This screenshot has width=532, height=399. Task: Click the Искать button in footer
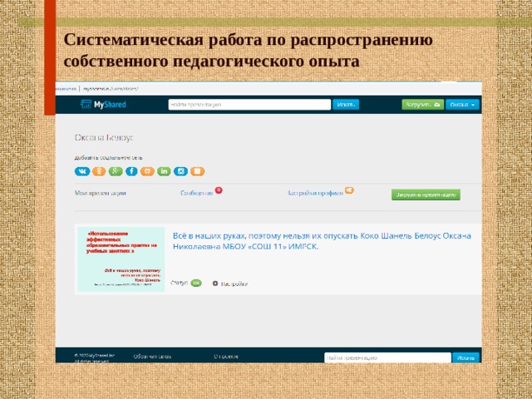click(x=465, y=357)
